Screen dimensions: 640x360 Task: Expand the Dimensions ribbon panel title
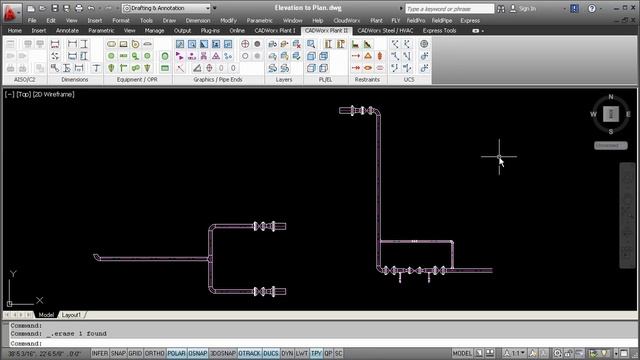click(x=75, y=80)
